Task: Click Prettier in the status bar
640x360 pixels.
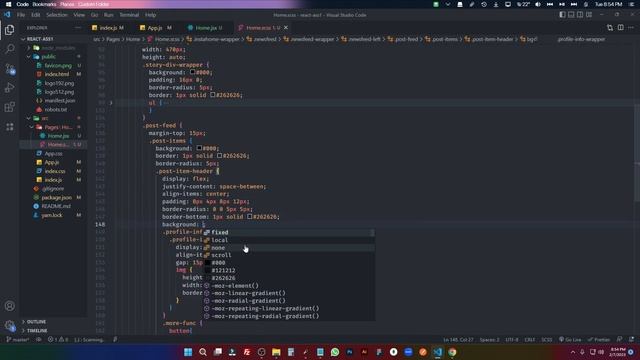Action: (x=599, y=340)
